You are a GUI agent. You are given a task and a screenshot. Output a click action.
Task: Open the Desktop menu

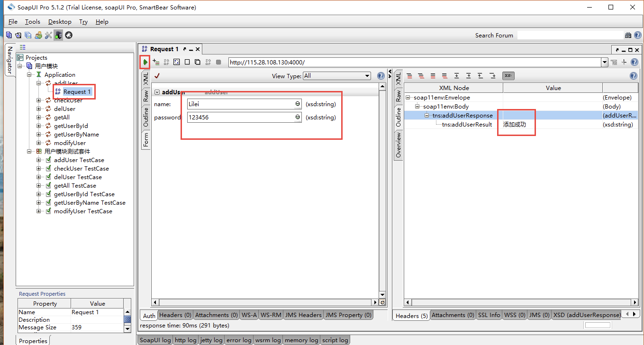point(60,22)
